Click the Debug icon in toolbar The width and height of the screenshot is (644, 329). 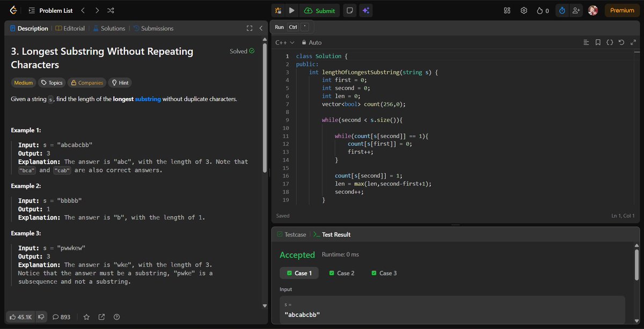[278, 10]
